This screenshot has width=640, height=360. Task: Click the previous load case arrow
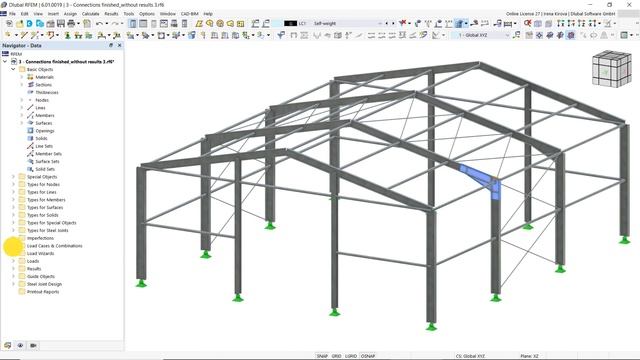click(387, 24)
